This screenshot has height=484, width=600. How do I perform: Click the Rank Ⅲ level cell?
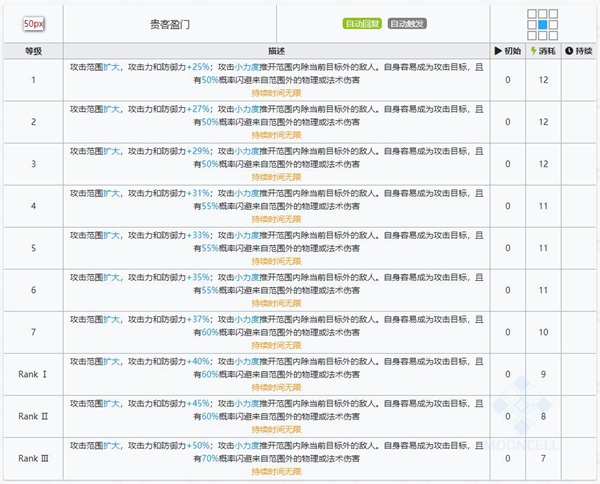33,458
